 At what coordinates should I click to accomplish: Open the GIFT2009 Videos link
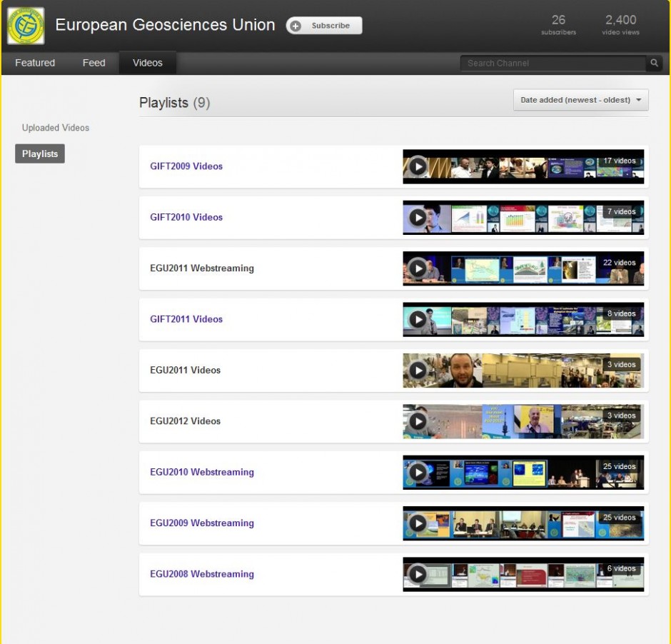point(186,166)
